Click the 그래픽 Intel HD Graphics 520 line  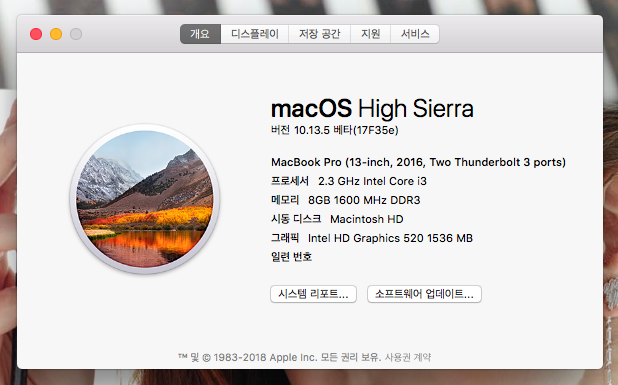point(372,238)
